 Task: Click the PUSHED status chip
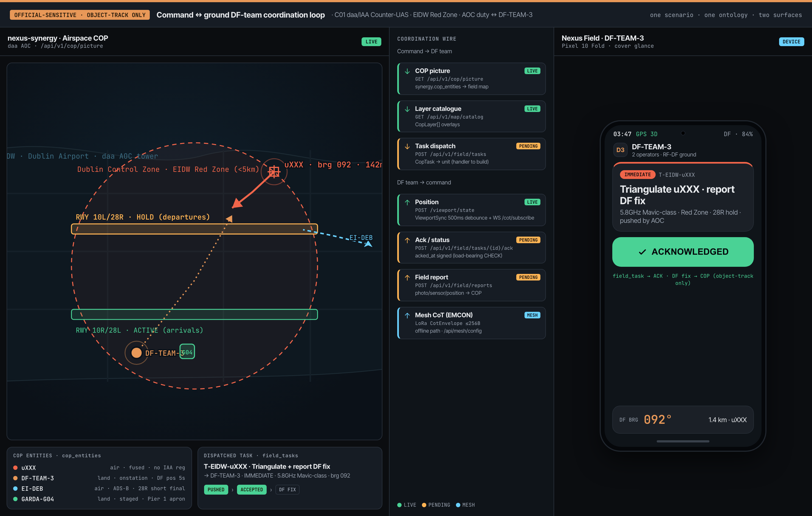(x=216, y=490)
